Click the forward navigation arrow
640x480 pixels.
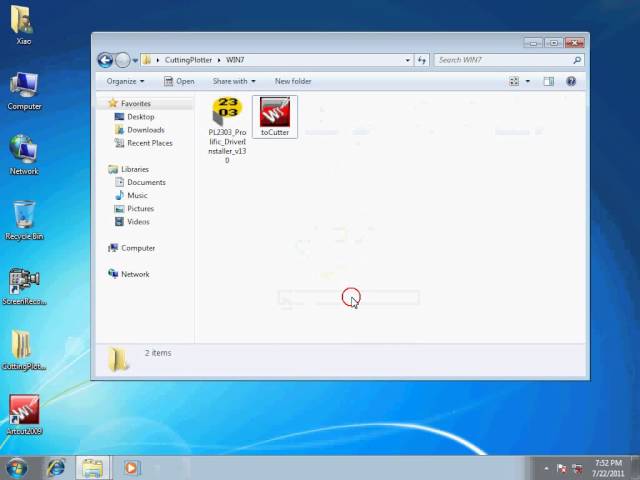[122, 60]
